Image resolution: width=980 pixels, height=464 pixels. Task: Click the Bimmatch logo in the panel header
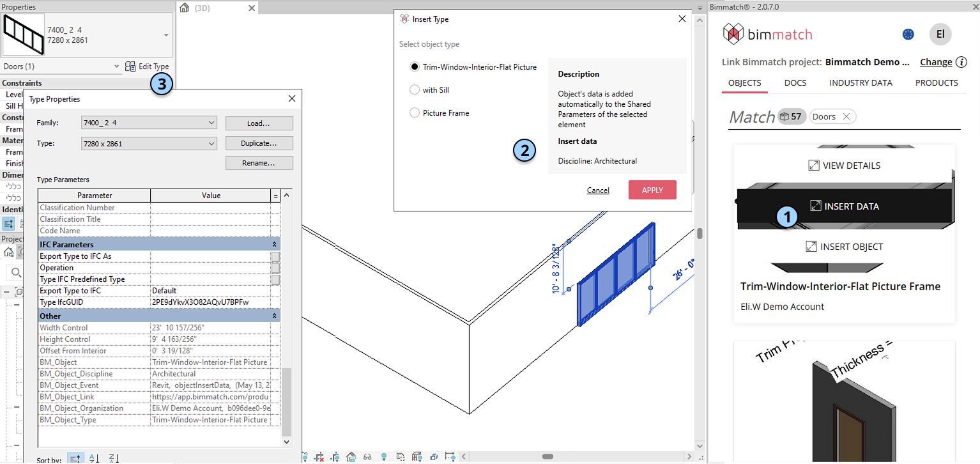767,34
